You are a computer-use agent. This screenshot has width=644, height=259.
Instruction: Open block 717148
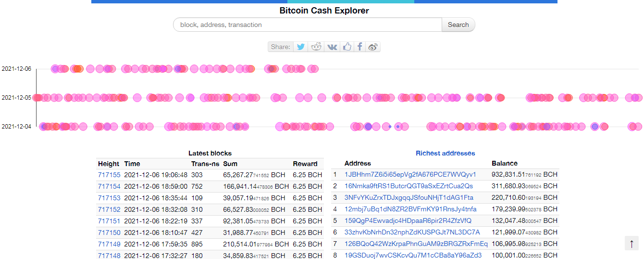point(109,256)
